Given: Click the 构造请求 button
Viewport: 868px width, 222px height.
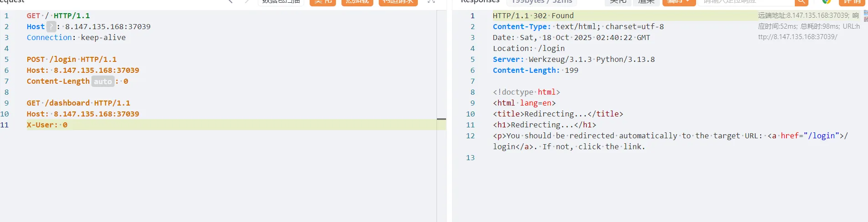Looking at the screenshot, I should coord(398,2).
